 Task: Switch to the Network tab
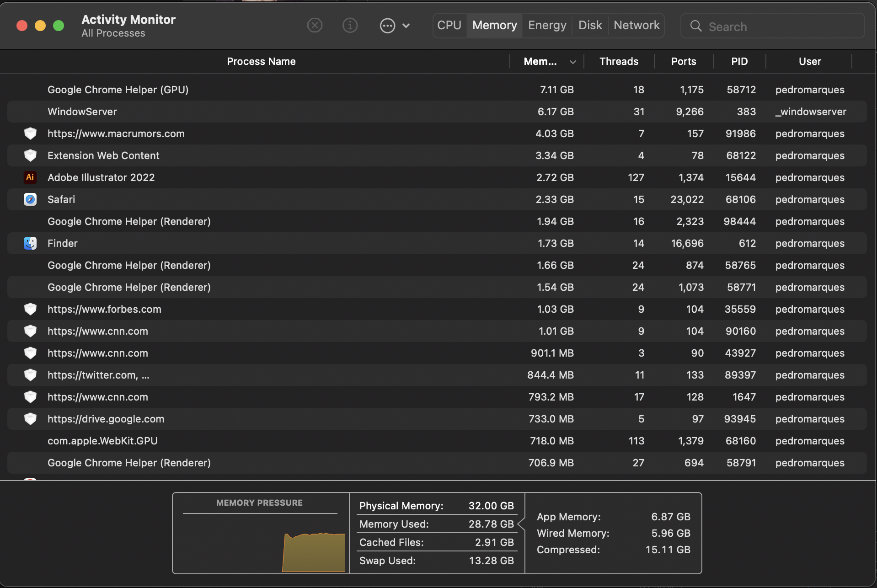636,25
